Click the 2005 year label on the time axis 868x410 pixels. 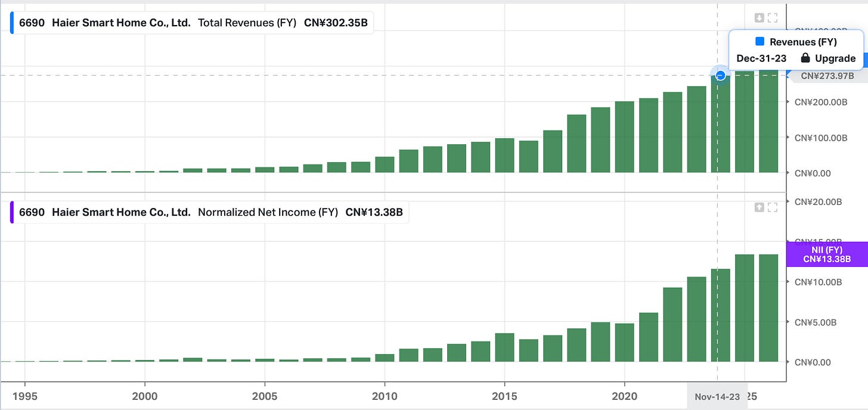(265, 396)
